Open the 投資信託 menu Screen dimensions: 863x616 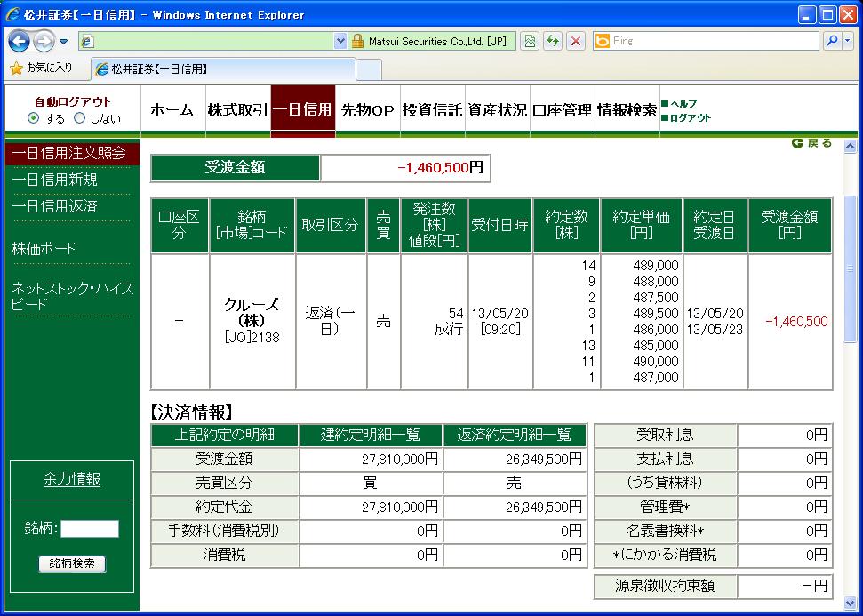click(433, 109)
